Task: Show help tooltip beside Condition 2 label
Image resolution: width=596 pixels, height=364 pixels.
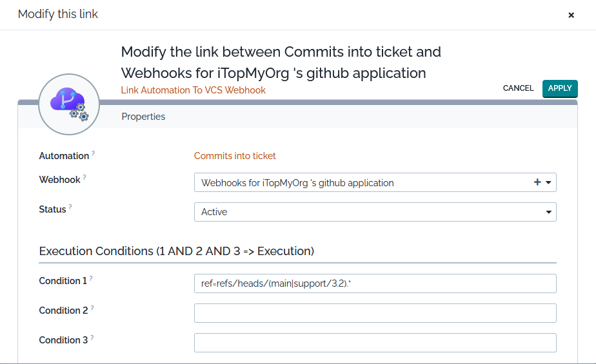Action: (x=92, y=308)
